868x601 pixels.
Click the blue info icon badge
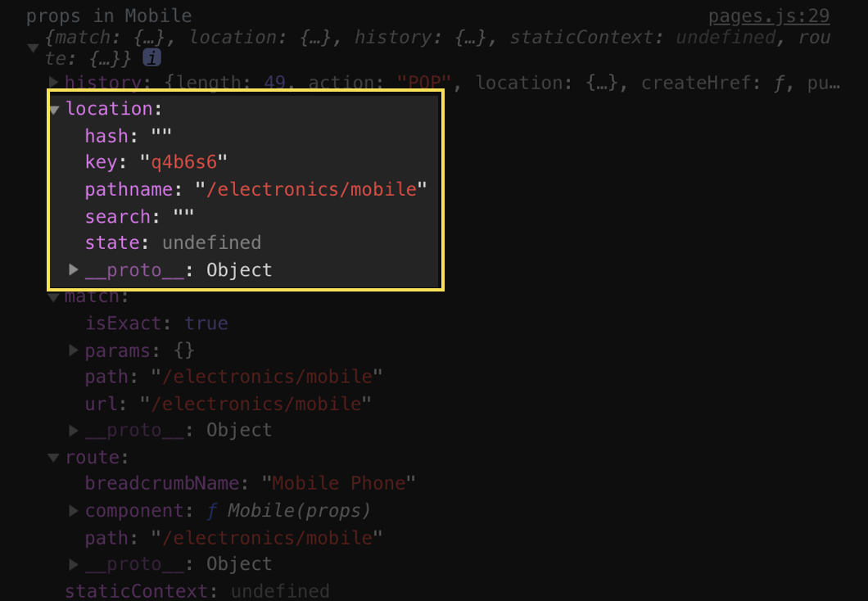(x=151, y=57)
